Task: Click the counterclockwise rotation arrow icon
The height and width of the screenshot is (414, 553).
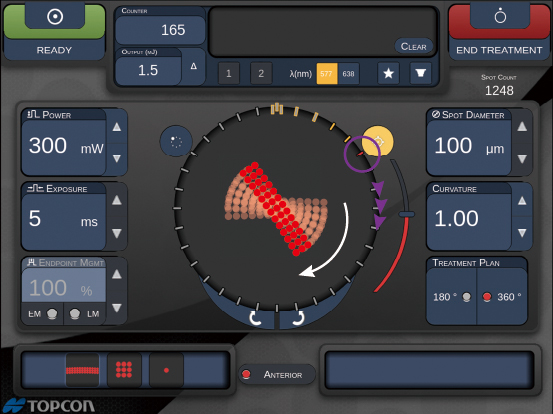Action: (255, 318)
